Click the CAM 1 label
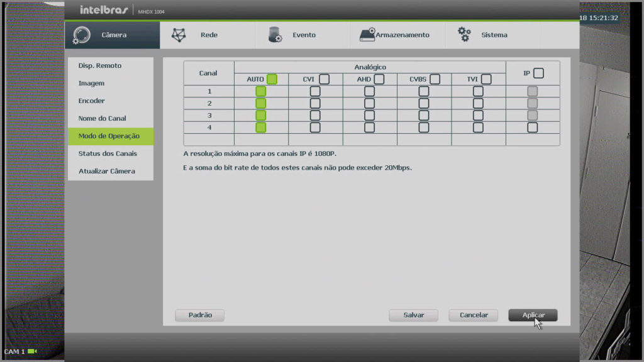Screen dimensions: 644x362 (x=14, y=352)
